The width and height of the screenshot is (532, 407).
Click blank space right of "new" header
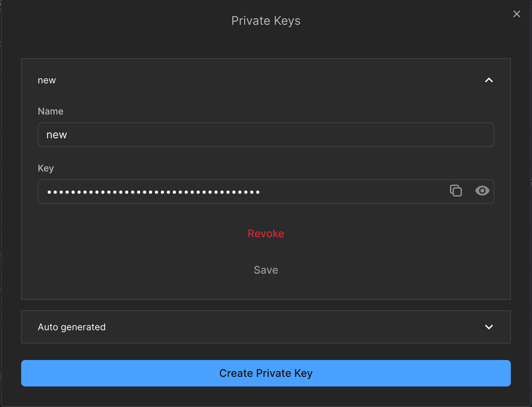tap(265, 80)
